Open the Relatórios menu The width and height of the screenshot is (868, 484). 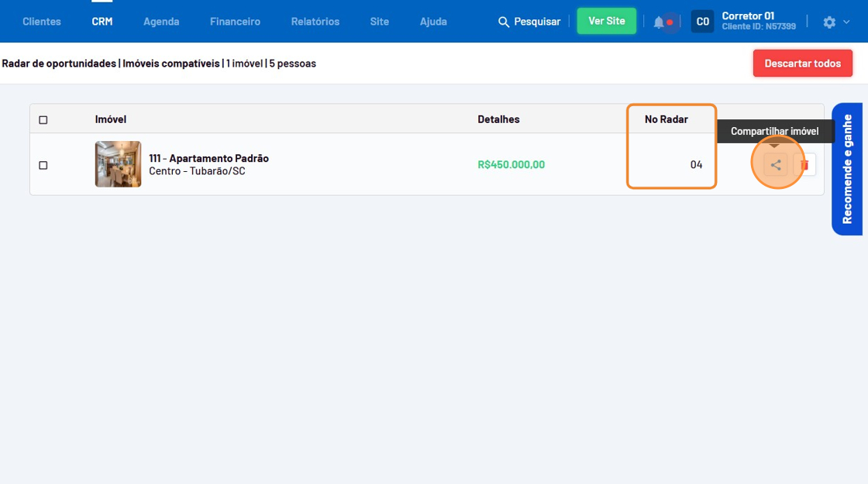click(315, 22)
